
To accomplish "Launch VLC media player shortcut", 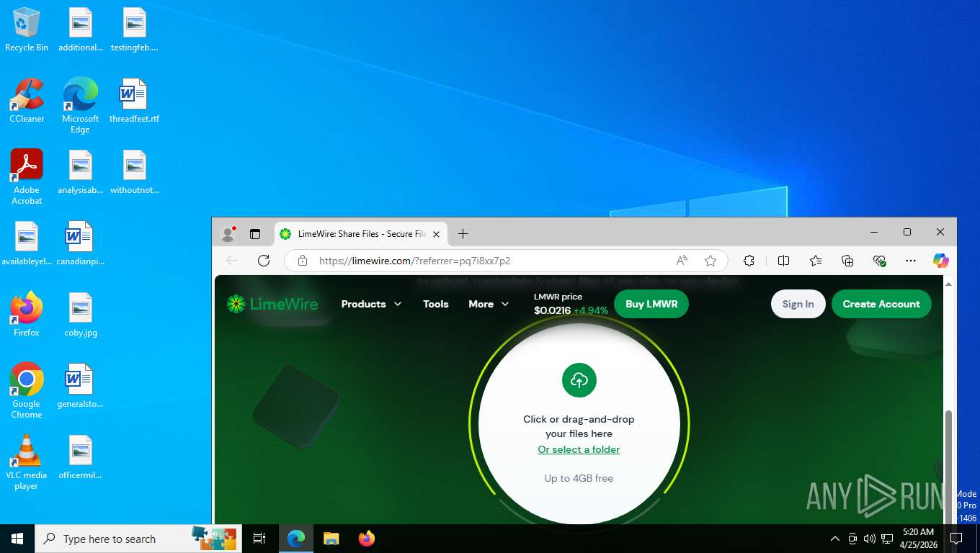I will 27,462.
